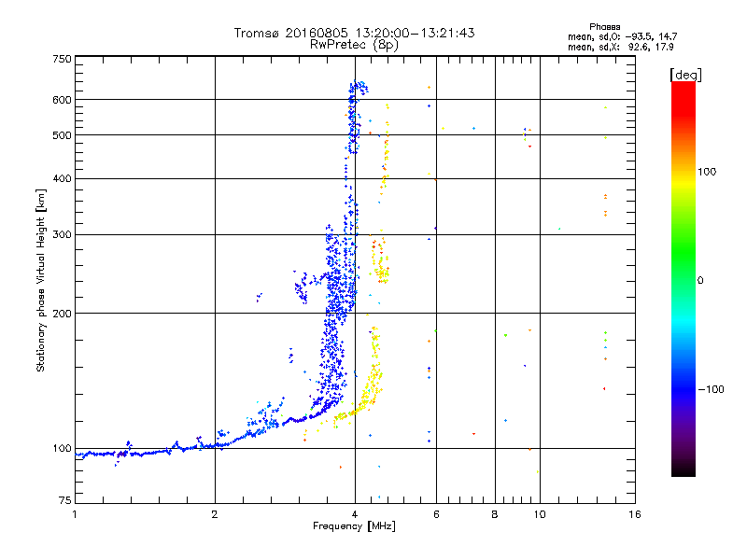
Task: Click the y-axis tick label '75'
Action: pyautogui.click(x=65, y=500)
